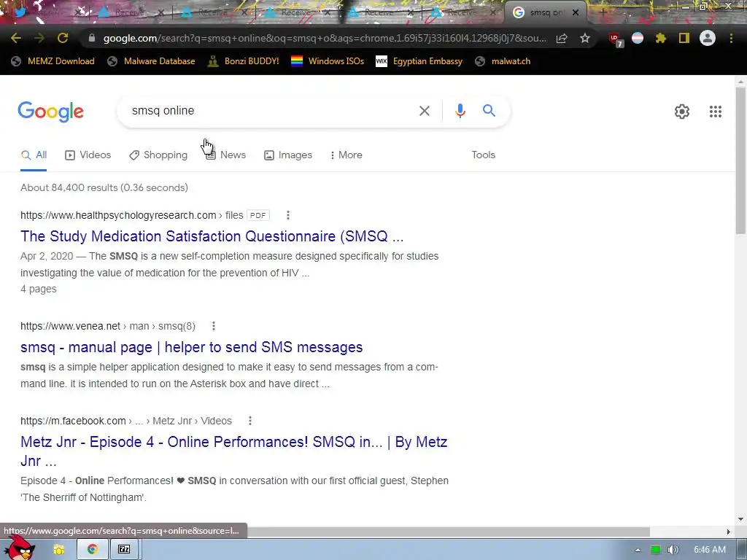Expand the More search categories menu
Image resolution: width=747 pixels, height=560 pixels.
coord(346,155)
